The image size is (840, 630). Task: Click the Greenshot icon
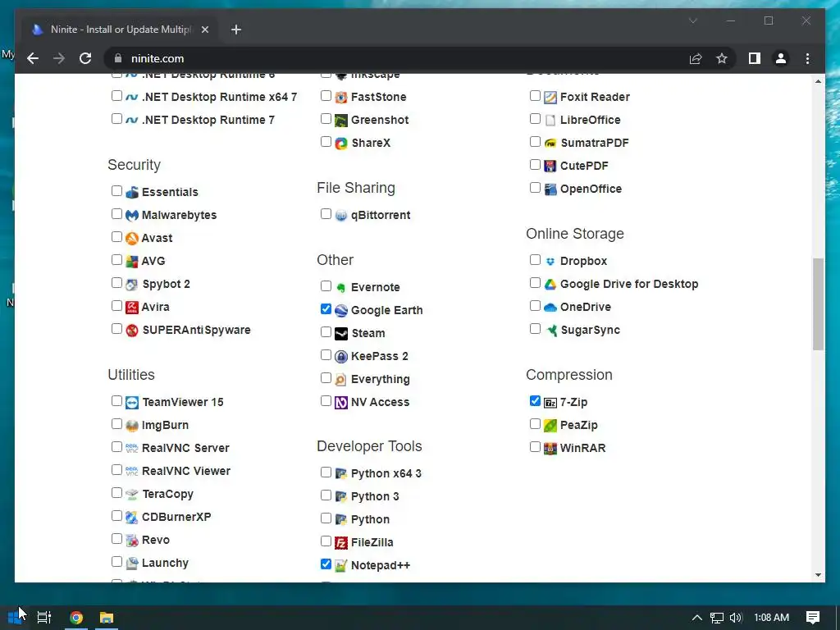tap(341, 121)
